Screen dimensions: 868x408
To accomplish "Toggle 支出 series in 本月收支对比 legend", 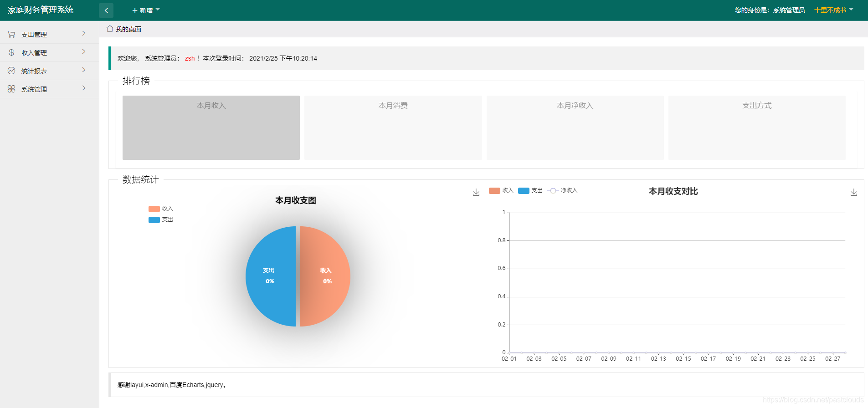I will pyautogui.click(x=530, y=190).
